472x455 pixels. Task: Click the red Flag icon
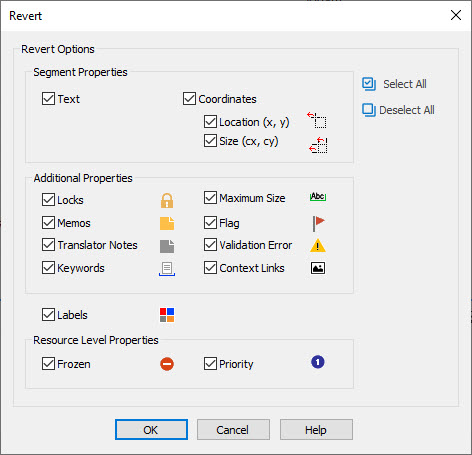click(318, 223)
